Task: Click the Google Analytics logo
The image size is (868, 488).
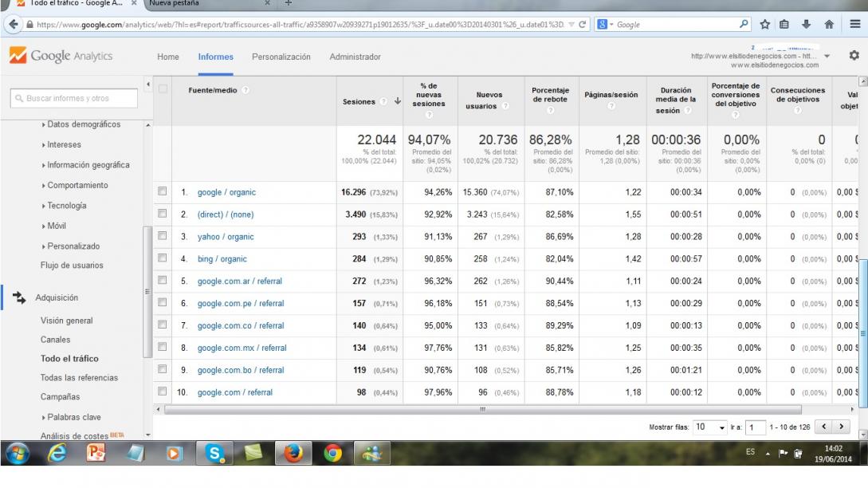Action: pyautogui.click(x=61, y=55)
